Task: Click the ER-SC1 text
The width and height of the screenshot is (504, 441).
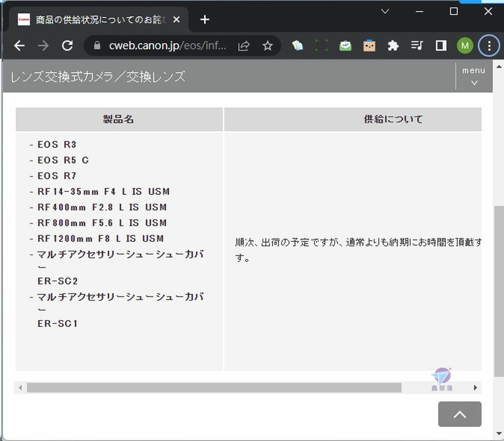Action: point(58,323)
